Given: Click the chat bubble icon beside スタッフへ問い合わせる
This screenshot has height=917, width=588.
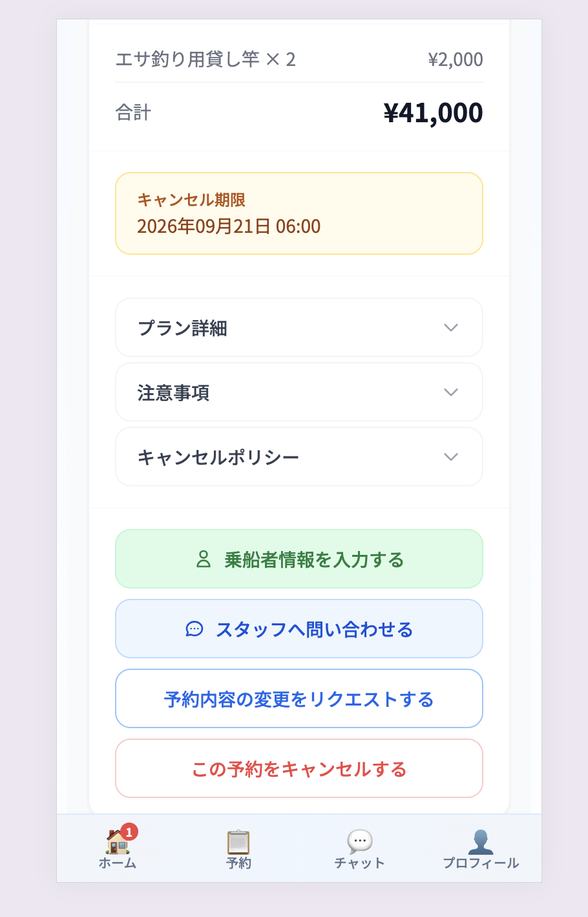Looking at the screenshot, I should pos(194,629).
